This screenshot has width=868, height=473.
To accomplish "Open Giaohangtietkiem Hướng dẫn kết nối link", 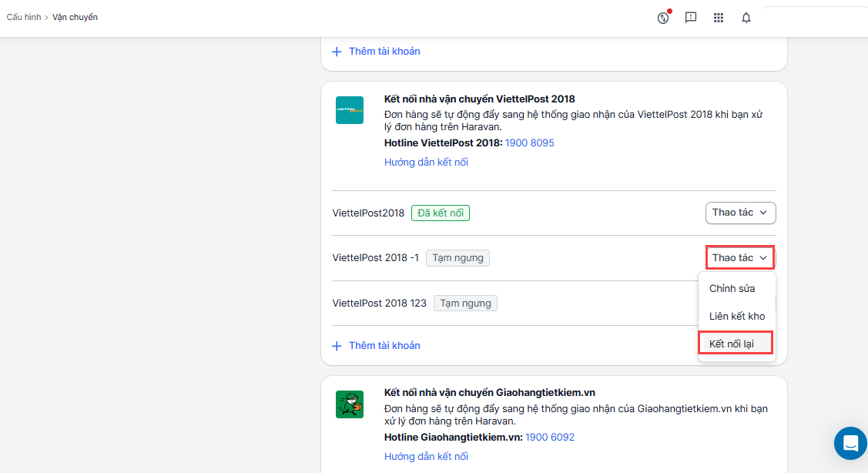I will (x=426, y=457).
